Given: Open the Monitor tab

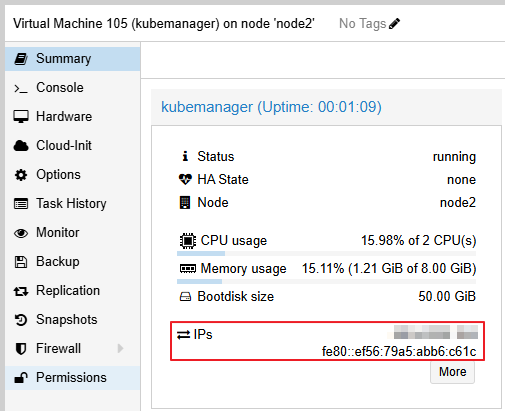Looking at the screenshot, I should (x=73, y=233).
